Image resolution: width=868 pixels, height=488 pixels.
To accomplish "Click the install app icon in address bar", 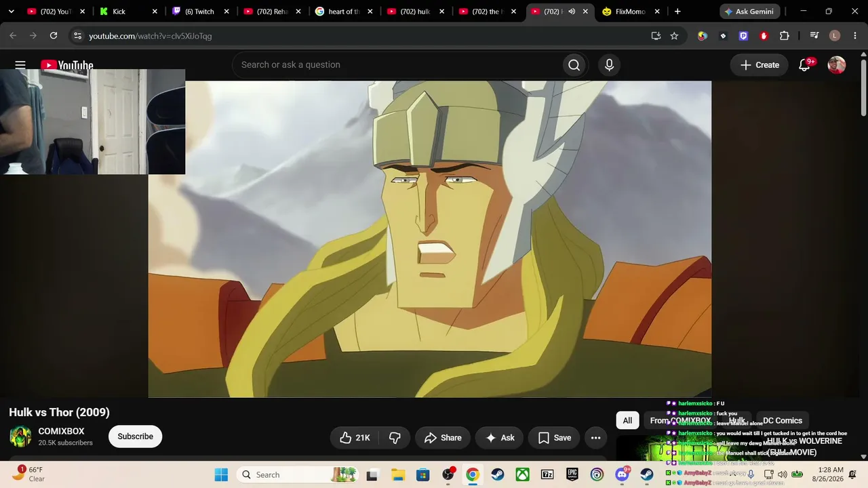I will (x=656, y=36).
